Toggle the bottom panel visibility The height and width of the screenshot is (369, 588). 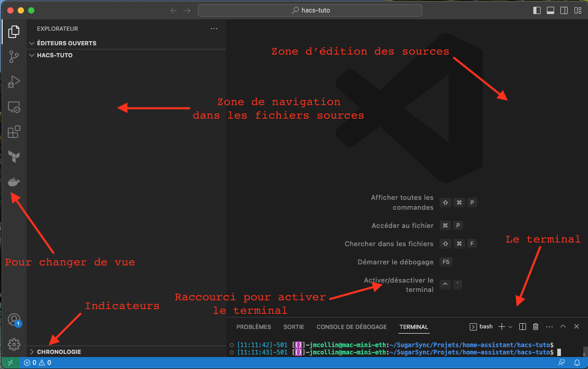click(x=550, y=10)
